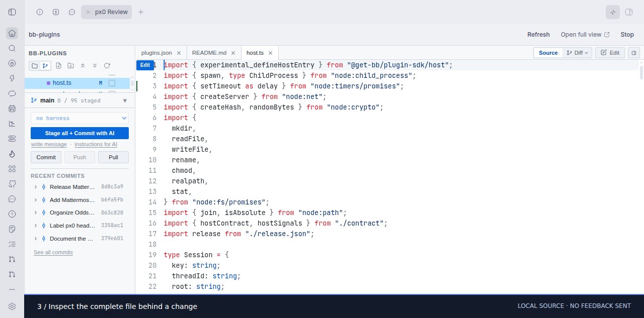Toggle the left sidebar panel icon

pyautogui.click(x=12, y=12)
